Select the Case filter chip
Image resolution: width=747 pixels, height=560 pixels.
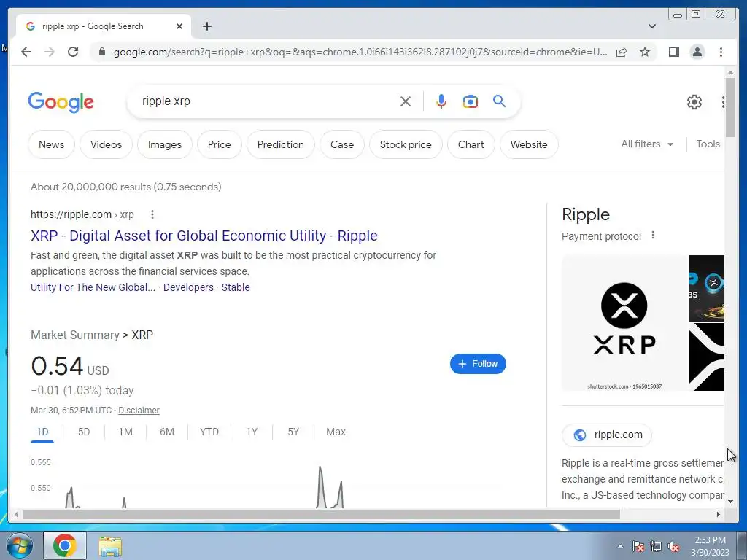342,144
